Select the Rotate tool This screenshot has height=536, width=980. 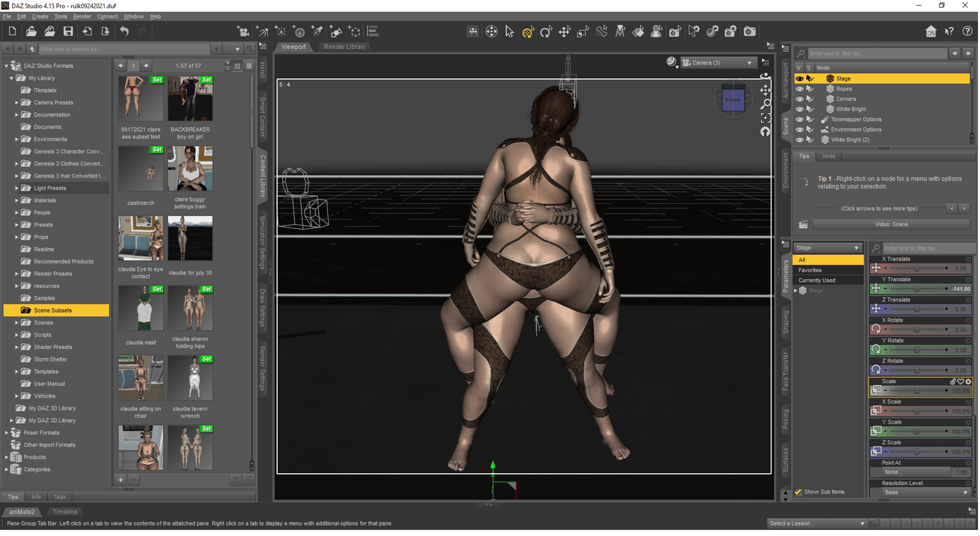tap(546, 31)
